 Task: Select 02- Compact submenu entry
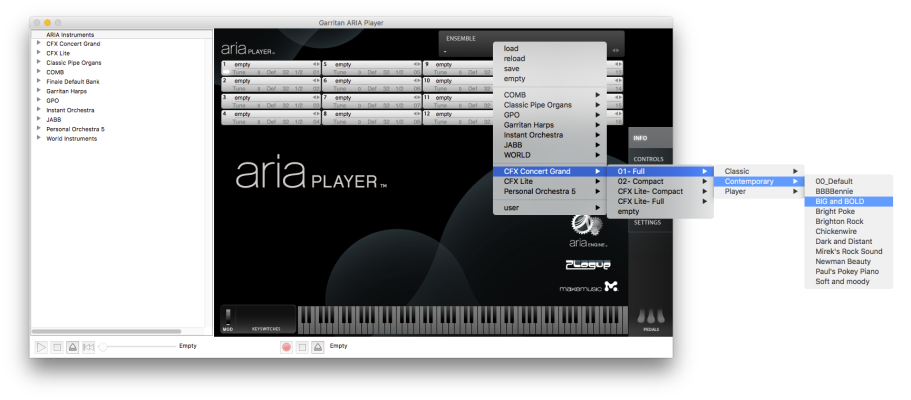click(x=660, y=181)
